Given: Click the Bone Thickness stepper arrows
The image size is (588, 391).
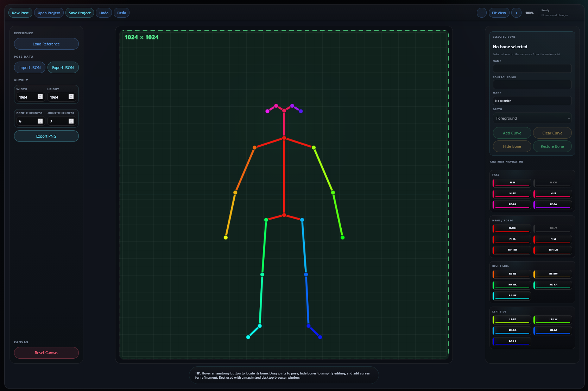Looking at the screenshot, I should [x=40, y=121].
